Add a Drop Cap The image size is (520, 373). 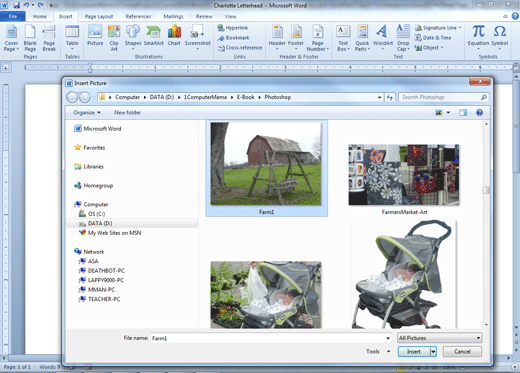(x=403, y=38)
